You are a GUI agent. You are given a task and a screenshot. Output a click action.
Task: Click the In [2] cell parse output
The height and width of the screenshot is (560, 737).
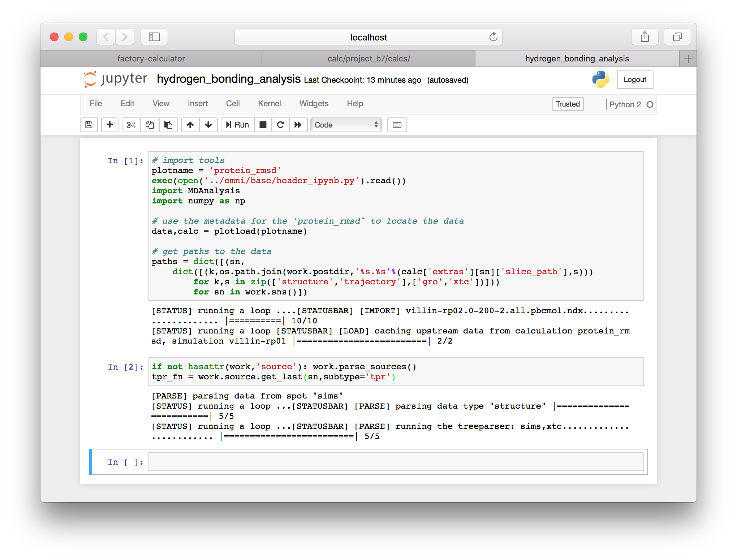391,416
